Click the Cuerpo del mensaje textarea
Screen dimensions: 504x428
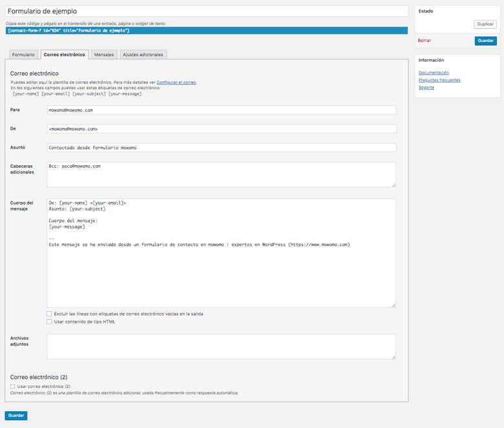pyautogui.click(x=222, y=253)
